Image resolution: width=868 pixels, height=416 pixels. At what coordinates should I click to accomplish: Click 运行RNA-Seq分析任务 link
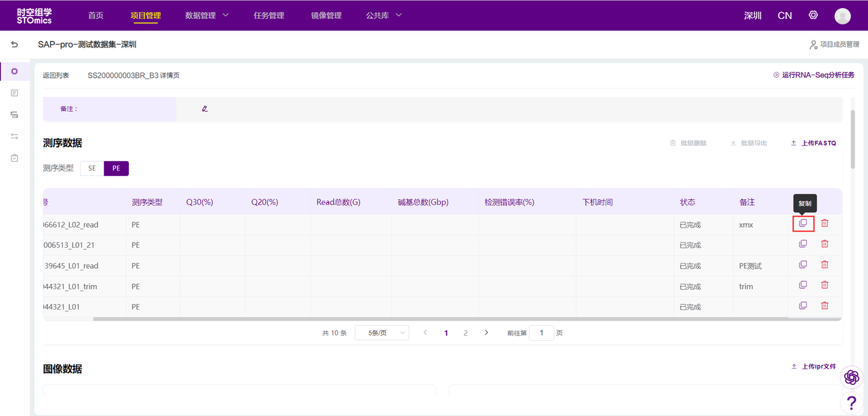click(x=814, y=75)
